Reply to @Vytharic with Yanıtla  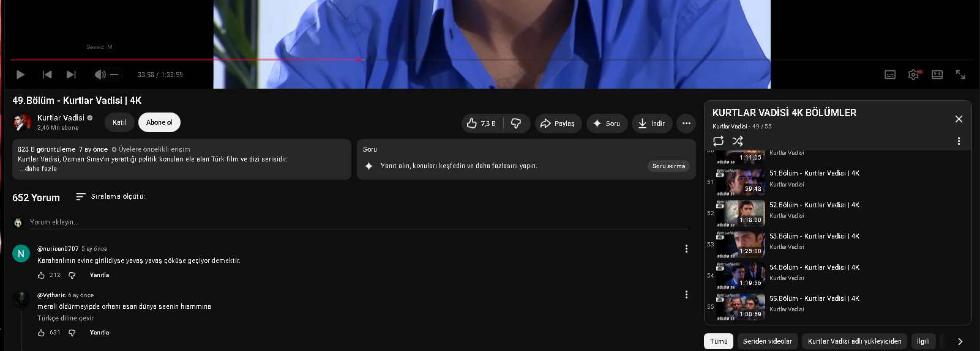coord(99,333)
